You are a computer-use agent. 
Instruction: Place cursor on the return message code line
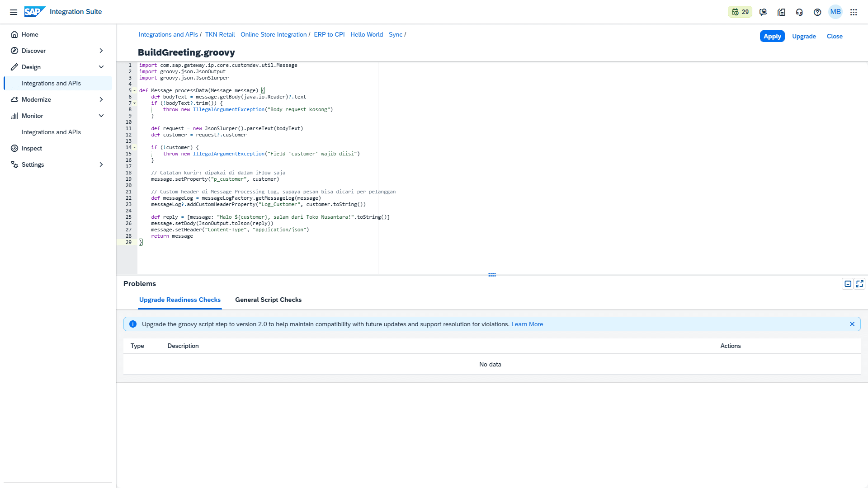pos(172,236)
